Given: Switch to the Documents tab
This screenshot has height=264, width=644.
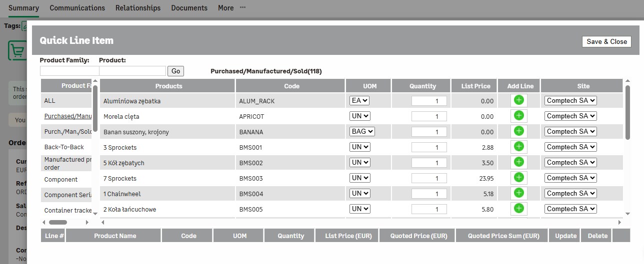Looking at the screenshot, I should 189,8.
